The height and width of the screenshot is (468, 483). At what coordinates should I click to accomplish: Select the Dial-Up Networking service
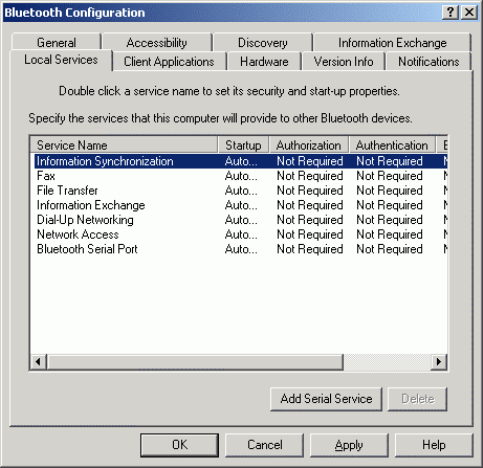pyautogui.click(x=239, y=220)
